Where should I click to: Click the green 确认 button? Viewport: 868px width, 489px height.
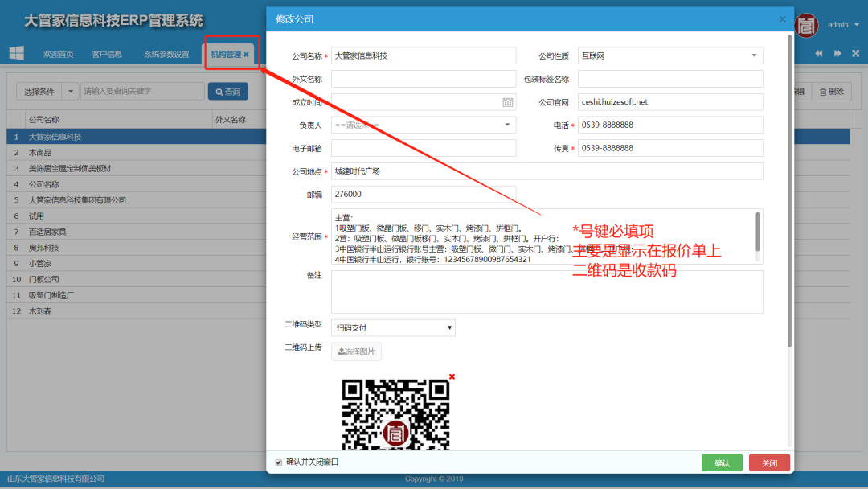(722, 462)
